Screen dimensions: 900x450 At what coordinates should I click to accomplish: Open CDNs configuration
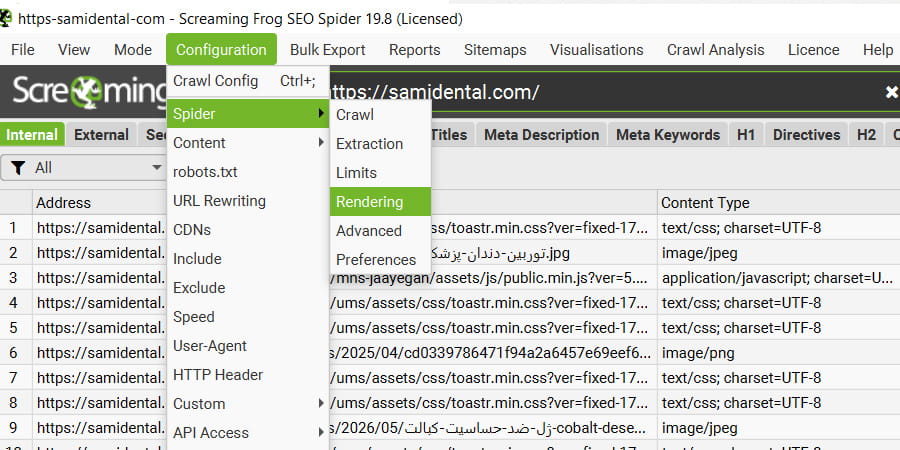(247, 230)
